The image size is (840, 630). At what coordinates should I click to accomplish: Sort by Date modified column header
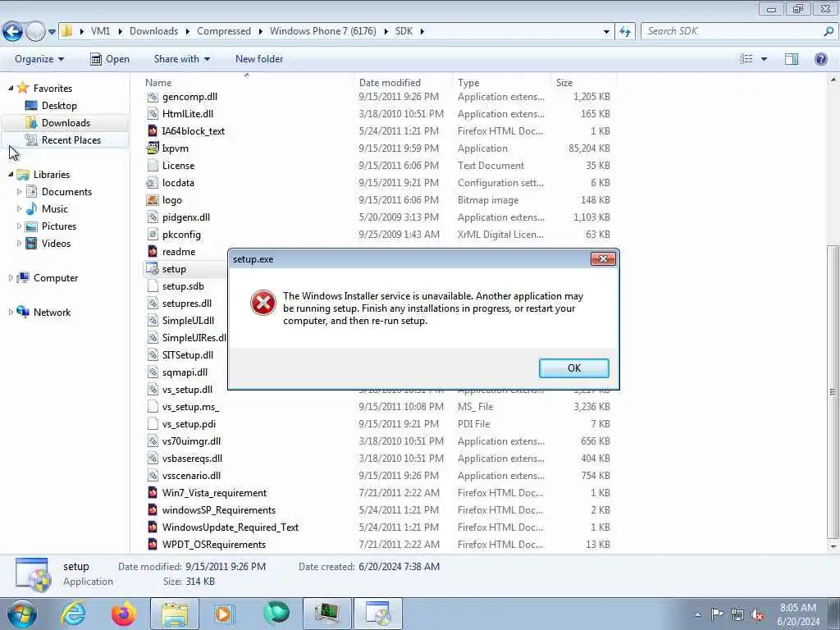tap(390, 83)
